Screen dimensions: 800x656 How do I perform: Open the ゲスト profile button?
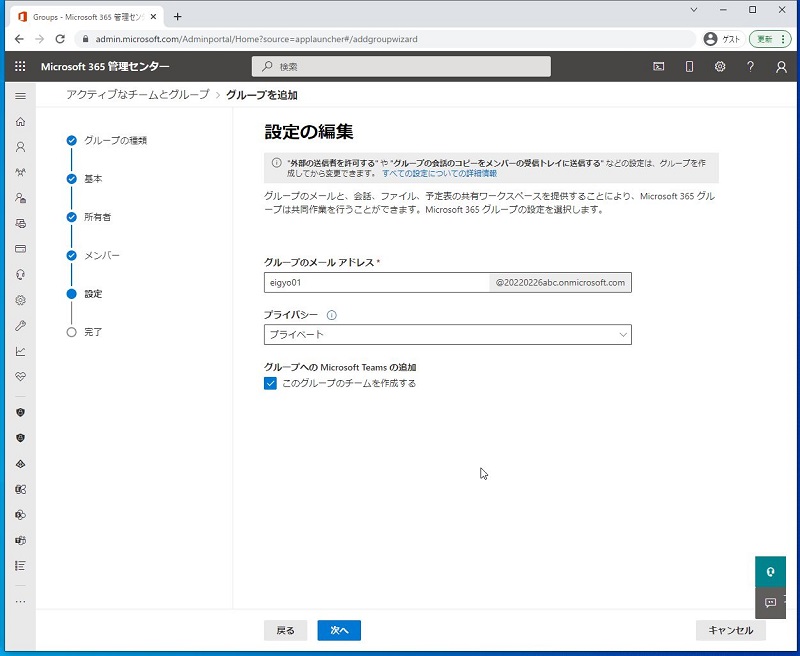pyautogui.click(x=722, y=39)
